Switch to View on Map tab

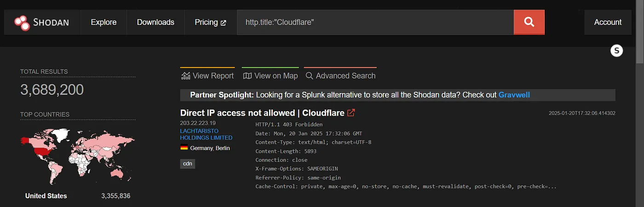(x=270, y=75)
